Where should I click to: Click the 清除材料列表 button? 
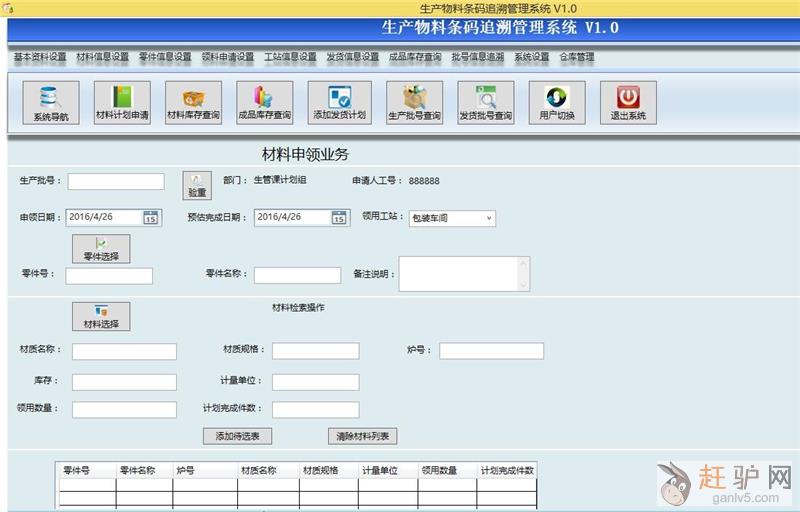click(x=362, y=436)
